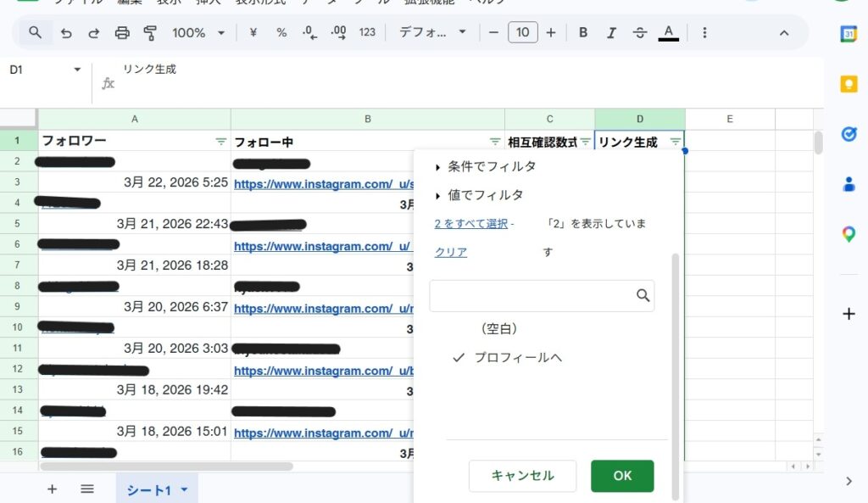Open the zoom 100% dropdown
Screen dimensions: 868x503
(x=198, y=33)
